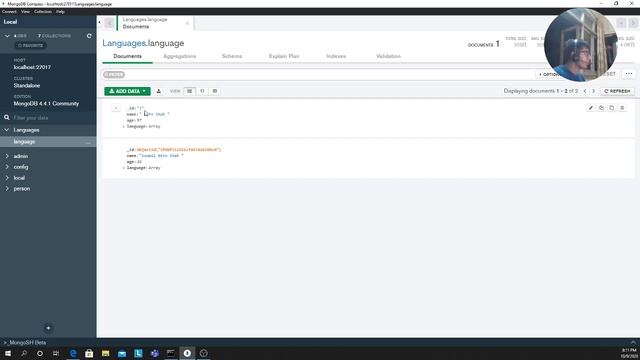Expand the language array in the second document
This screenshot has width=640, height=360.
124,168
